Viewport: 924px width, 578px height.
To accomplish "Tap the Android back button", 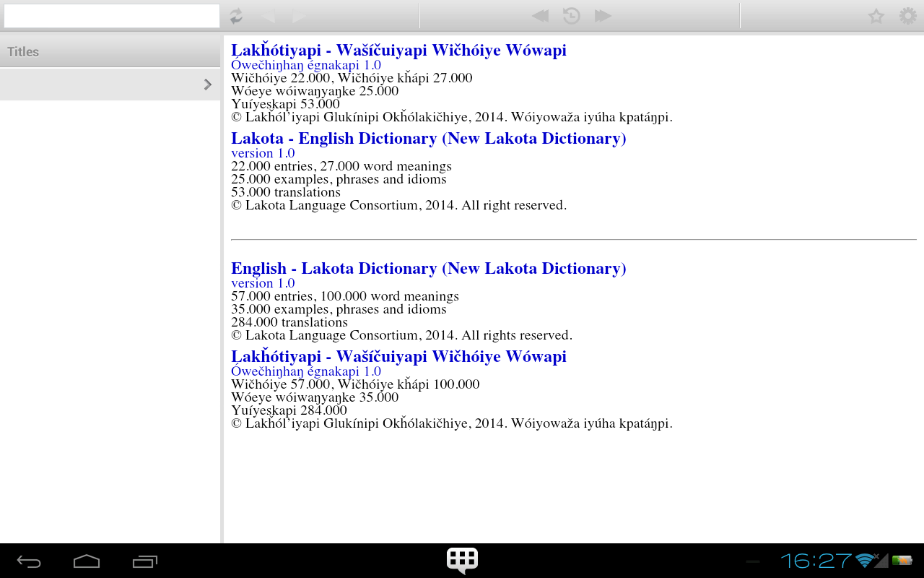I will pos(30,561).
